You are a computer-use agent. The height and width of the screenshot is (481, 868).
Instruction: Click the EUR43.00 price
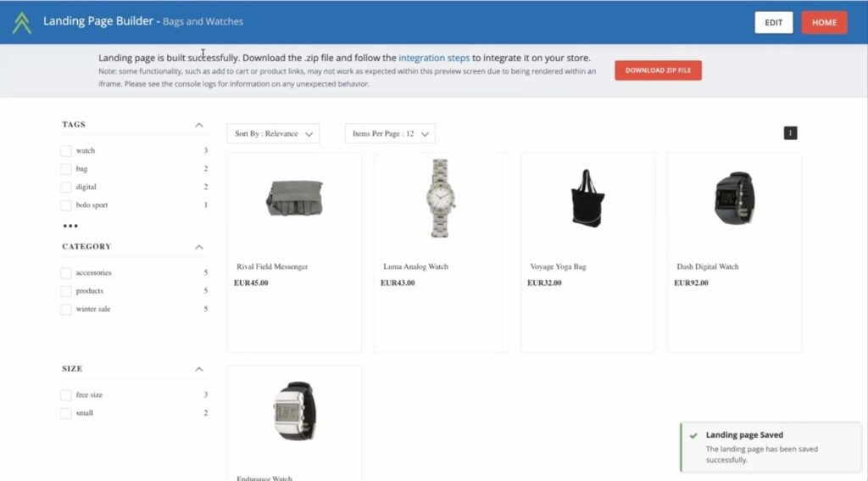point(398,282)
